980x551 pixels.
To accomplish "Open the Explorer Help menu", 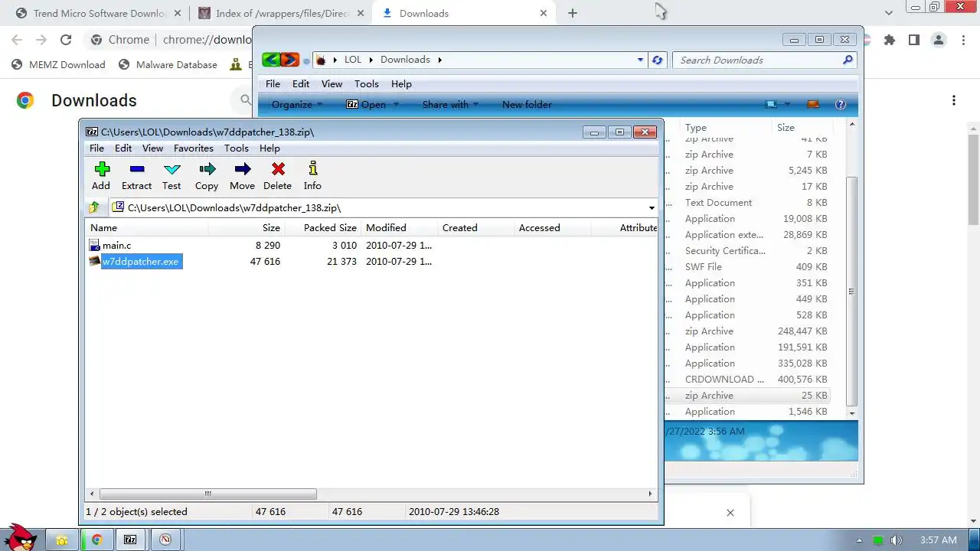I will click(401, 83).
